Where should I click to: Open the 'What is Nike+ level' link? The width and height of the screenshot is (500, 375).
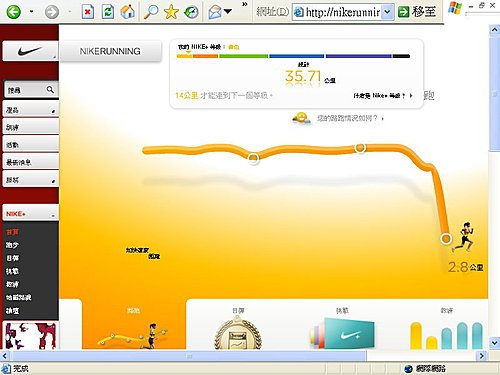(x=383, y=96)
